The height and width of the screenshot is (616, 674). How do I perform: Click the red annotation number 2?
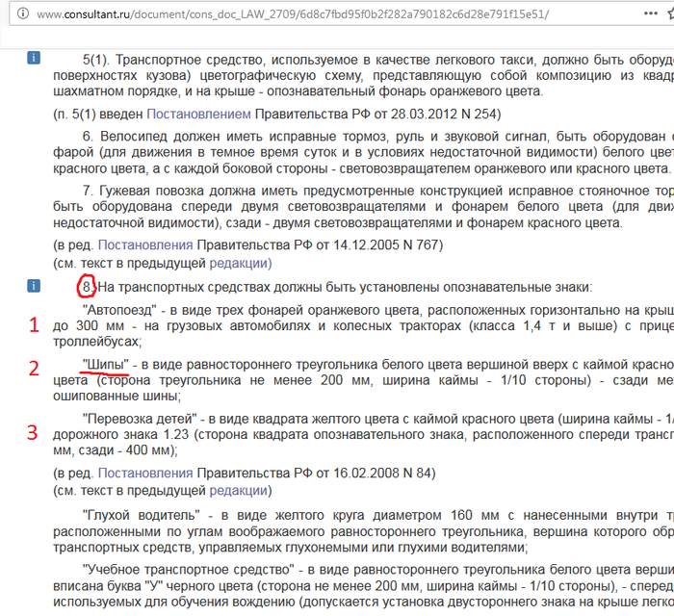[x=35, y=368]
